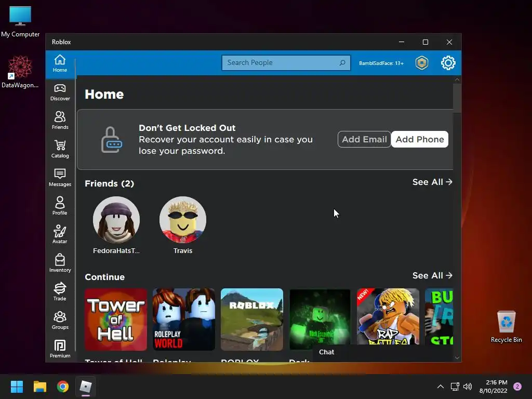532x399 pixels.
Task: Go to Groups in the sidebar
Action: point(60,321)
